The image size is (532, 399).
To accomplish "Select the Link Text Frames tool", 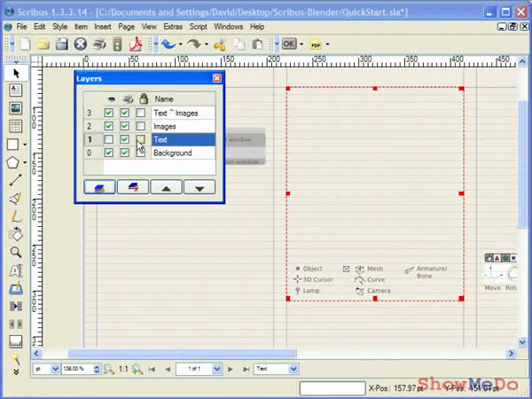I will pyautogui.click(x=16, y=307).
